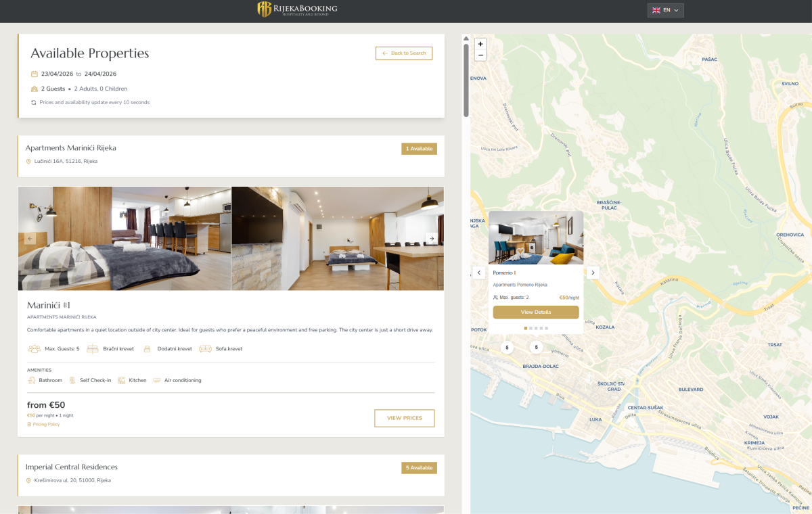Click the calendar icon beside dates
The image size is (812, 514).
[x=35, y=74]
